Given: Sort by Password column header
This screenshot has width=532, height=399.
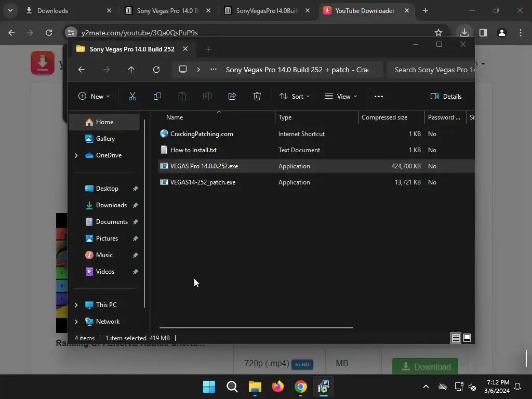Looking at the screenshot, I should pos(444,117).
